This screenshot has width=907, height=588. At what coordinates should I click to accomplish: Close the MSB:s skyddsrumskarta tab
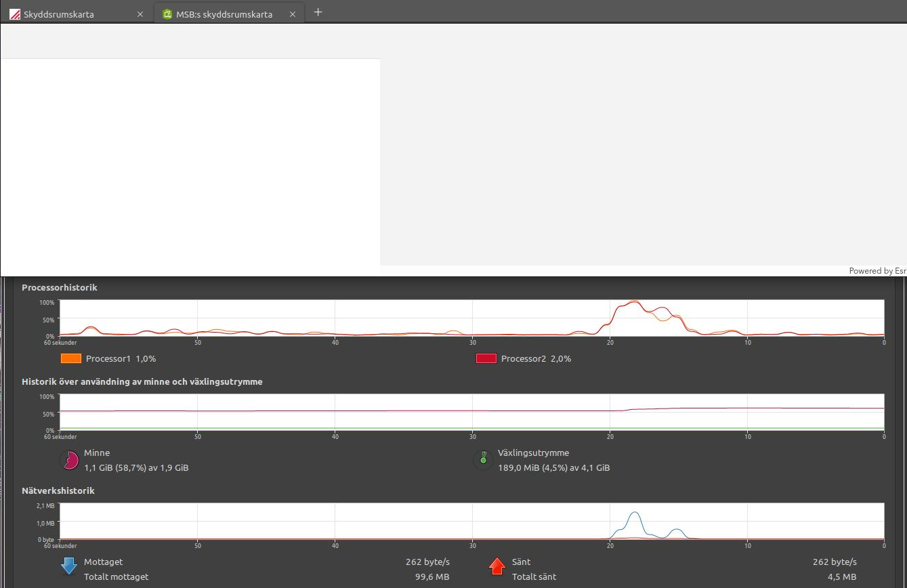(293, 14)
